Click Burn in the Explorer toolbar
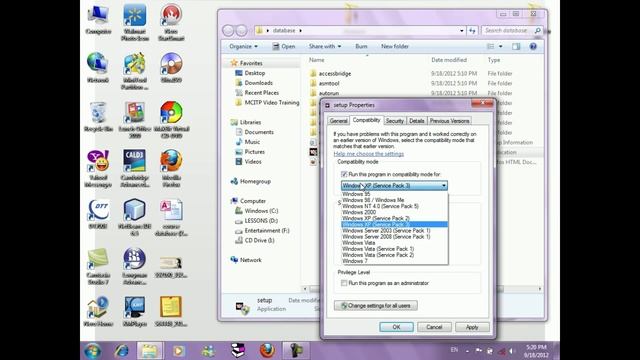The image size is (640, 360). coord(361,47)
